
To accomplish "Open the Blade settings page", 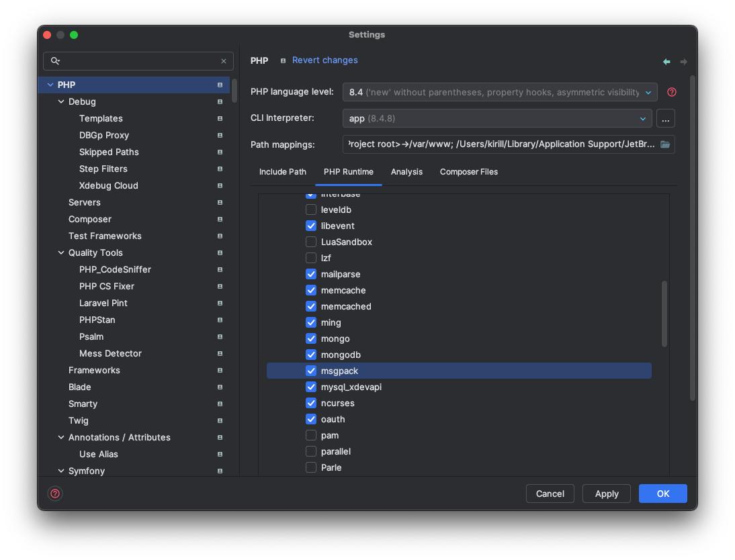I will 80,387.
